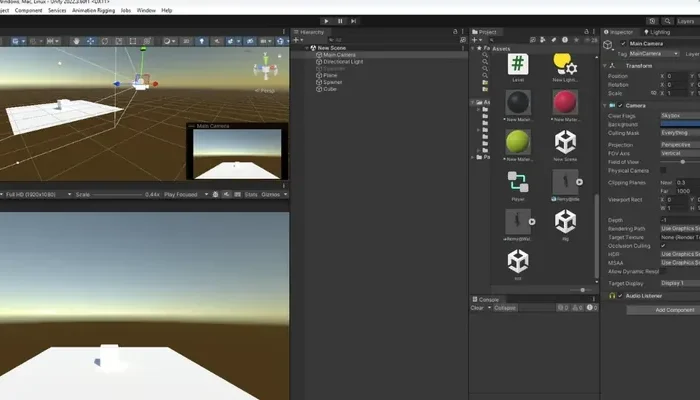Select the red material asset

(x=565, y=106)
